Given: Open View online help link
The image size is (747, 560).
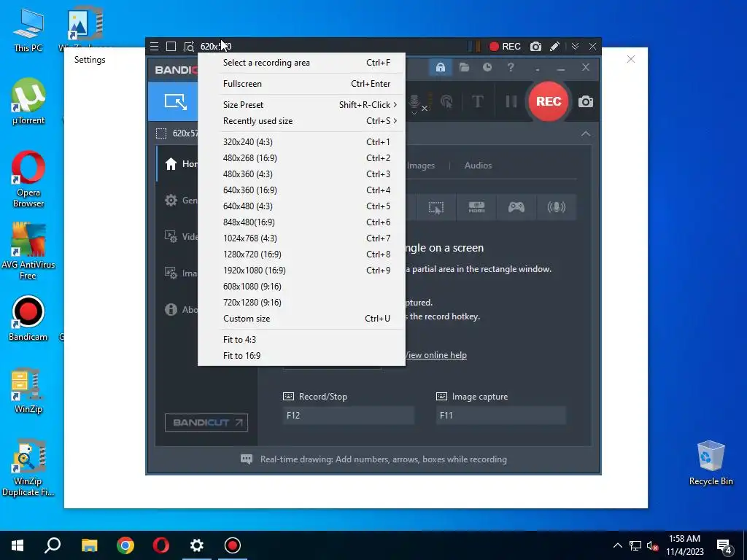Looking at the screenshot, I should pos(436,355).
